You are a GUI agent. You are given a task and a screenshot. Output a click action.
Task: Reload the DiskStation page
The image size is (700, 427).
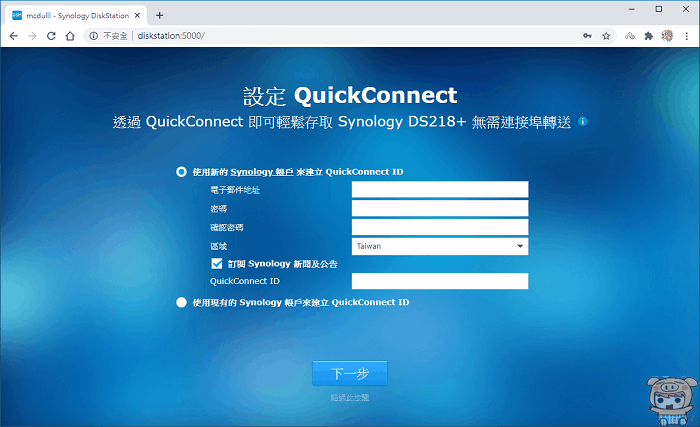pyautogui.click(x=51, y=36)
